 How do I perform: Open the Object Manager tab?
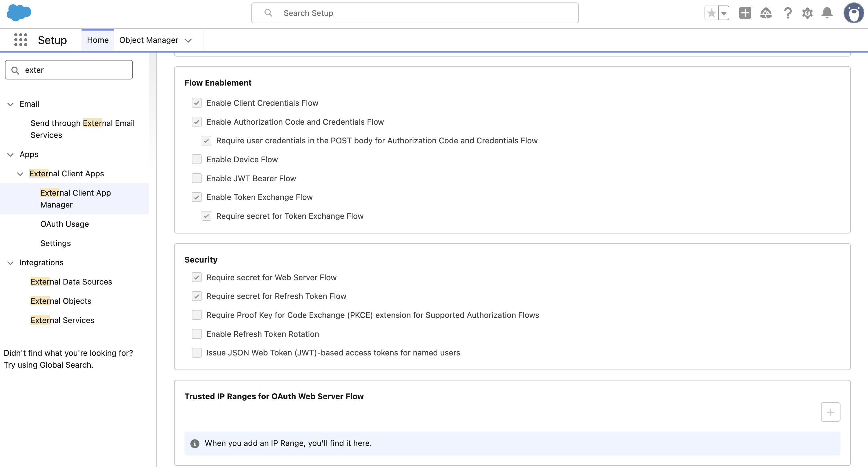pyautogui.click(x=149, y=40)
